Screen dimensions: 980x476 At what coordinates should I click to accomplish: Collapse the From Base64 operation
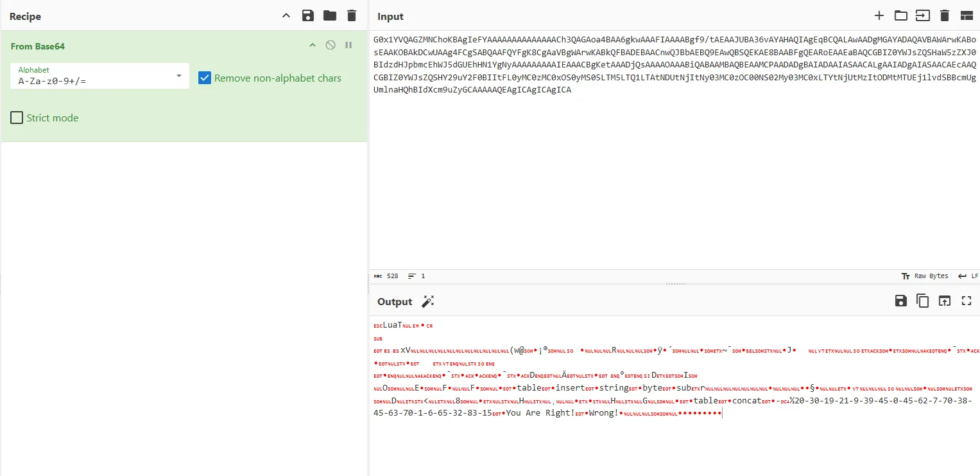313,45
